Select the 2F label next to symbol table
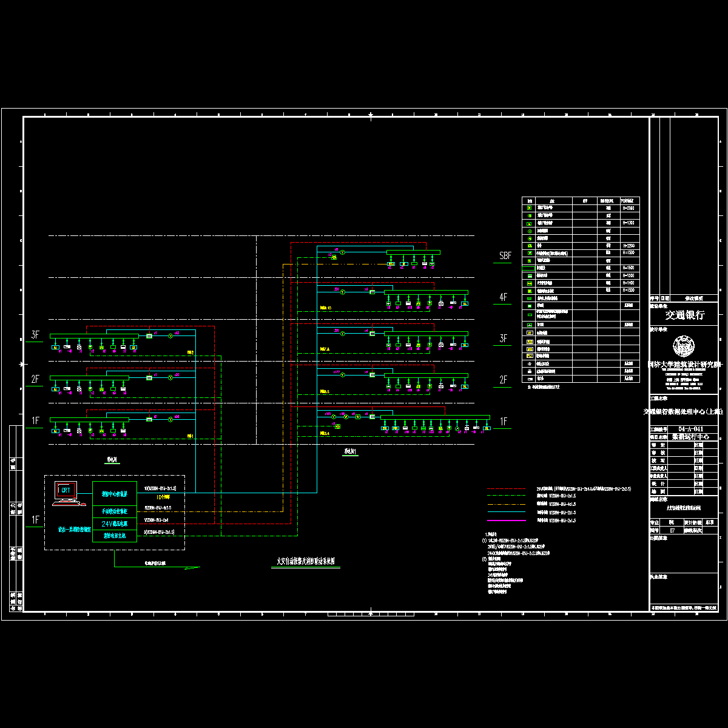Viewport: 728px width, 728px height. pyautogui.click(x=504, y=380)
